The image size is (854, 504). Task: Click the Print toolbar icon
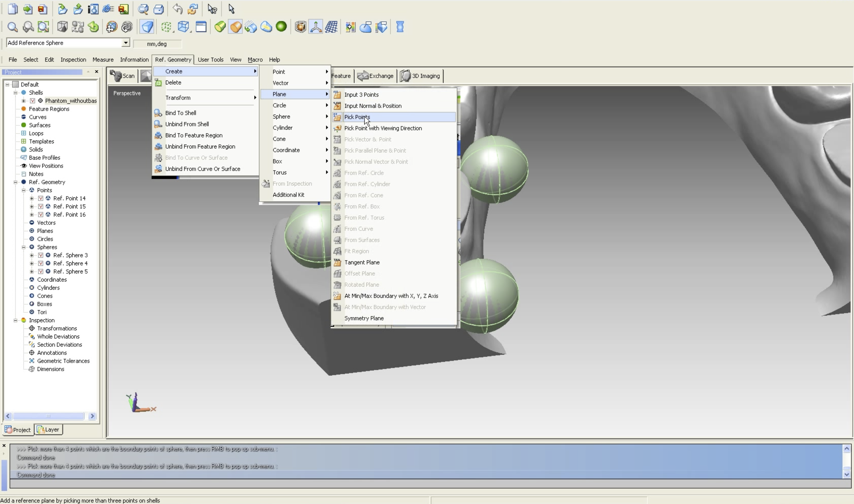[159, 9]
